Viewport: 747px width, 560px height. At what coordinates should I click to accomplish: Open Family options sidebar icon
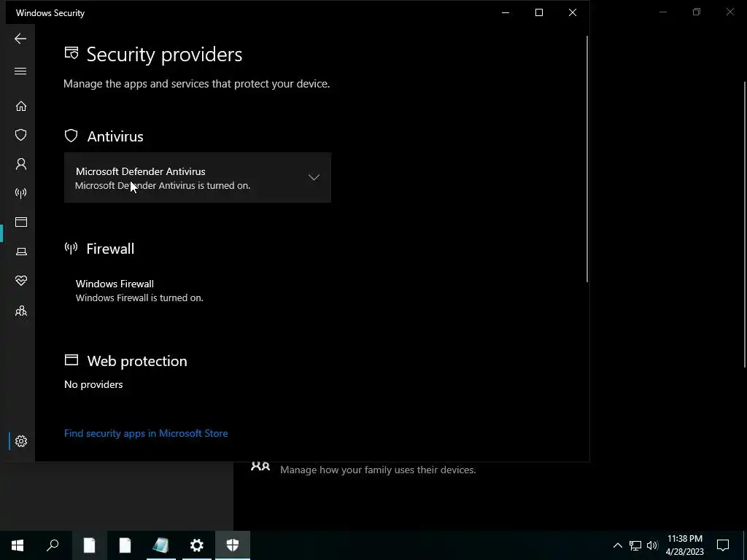21,311
